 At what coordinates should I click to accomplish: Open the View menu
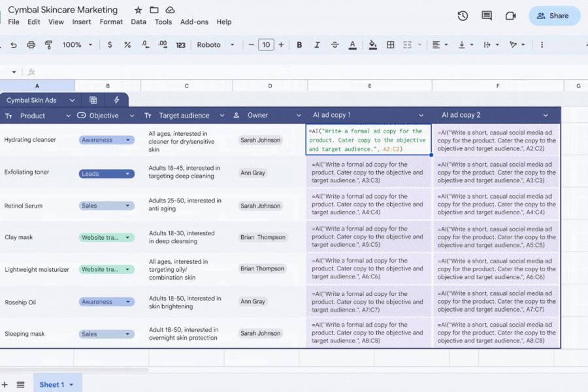[x=56, y=22]
